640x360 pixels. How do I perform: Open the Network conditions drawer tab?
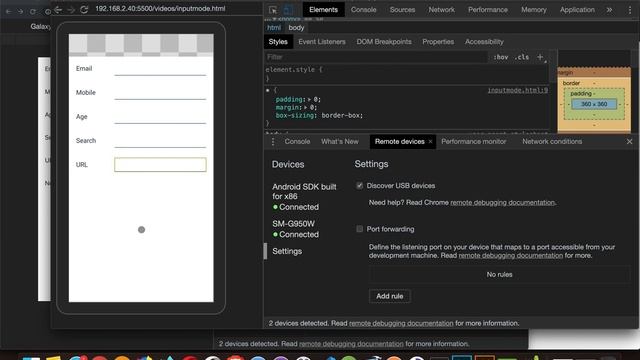click(x=552, y=142)
